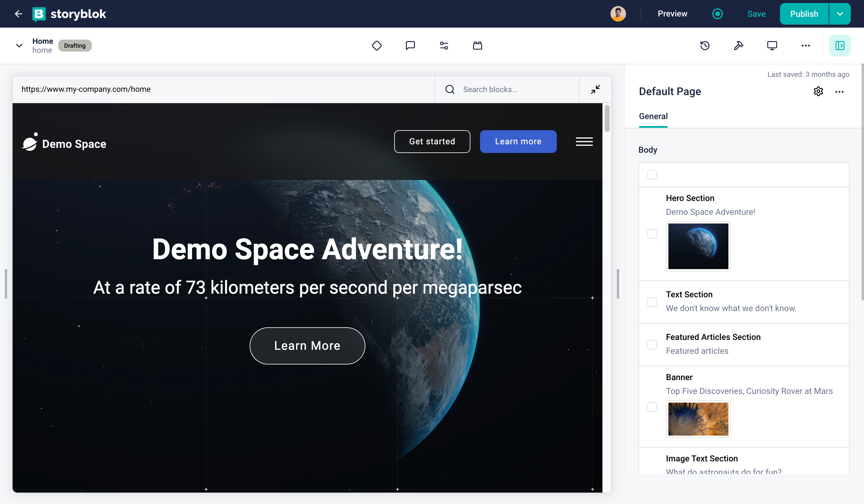Click the Body field label
The image size is (864, 504).
tap(648, 150)
